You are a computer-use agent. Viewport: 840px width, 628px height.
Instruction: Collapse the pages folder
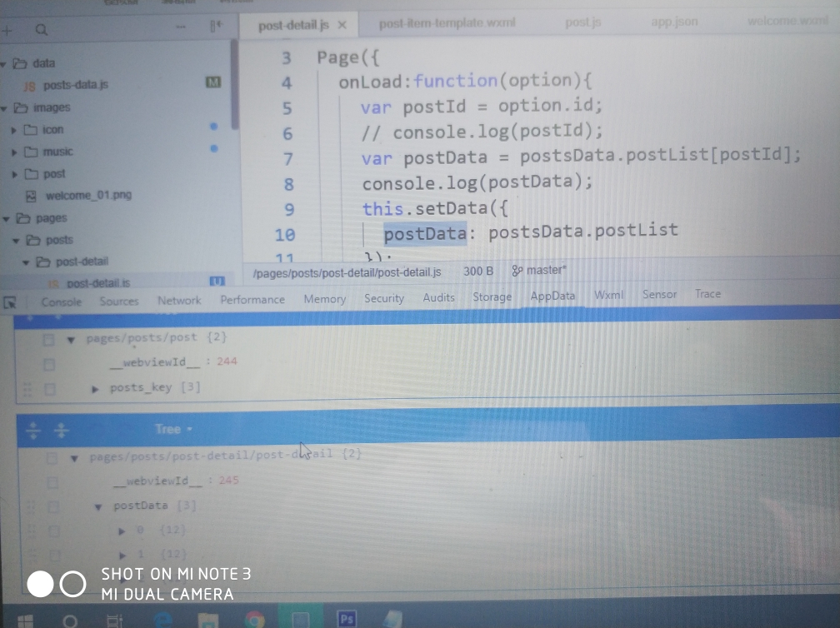click(6, 219)
